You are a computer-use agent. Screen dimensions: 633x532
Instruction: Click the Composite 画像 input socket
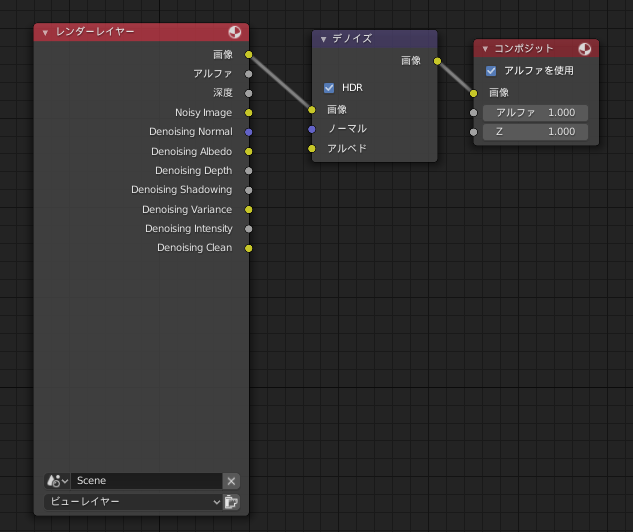pos(474,94)
